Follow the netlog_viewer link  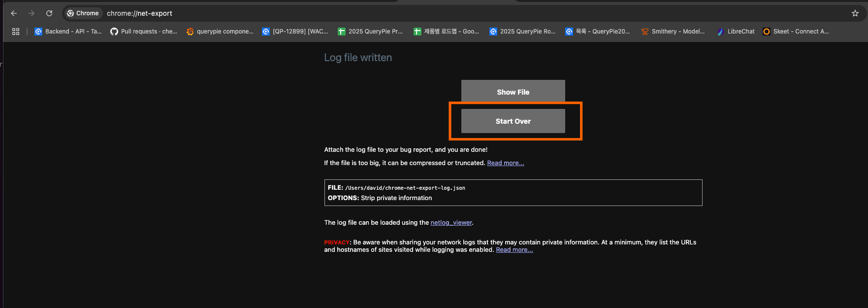point(451,223)
